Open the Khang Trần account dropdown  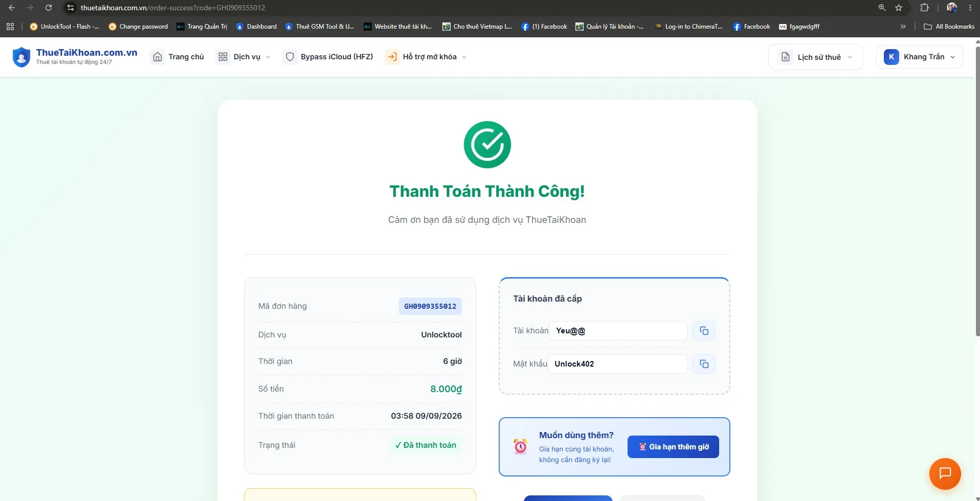(920, 57)
